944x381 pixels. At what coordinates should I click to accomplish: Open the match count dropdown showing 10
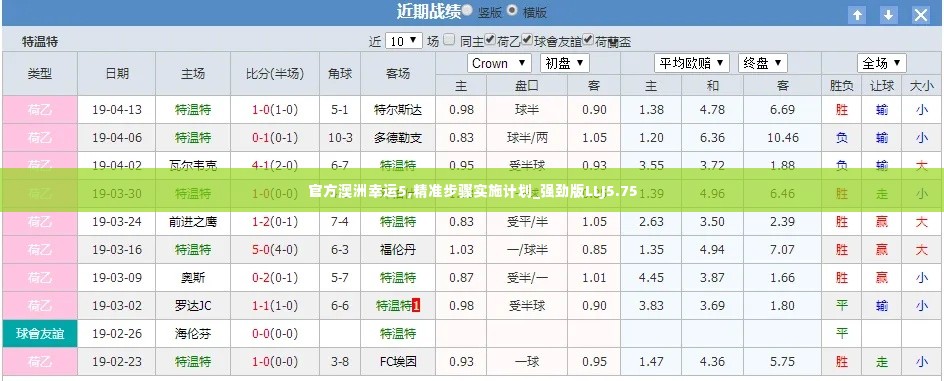(403, 41)
